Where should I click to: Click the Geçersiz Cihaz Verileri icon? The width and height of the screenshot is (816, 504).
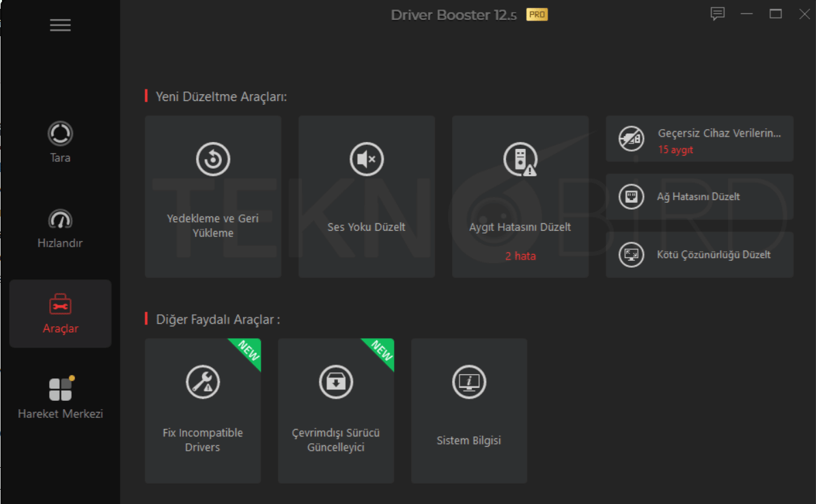point(631,139)
